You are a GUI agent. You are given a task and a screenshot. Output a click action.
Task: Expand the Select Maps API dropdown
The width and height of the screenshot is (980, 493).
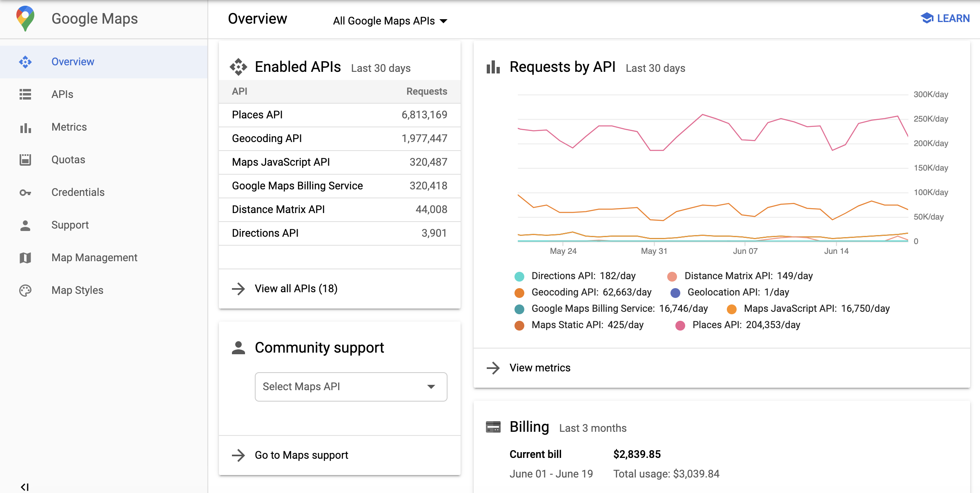(350, 386)
